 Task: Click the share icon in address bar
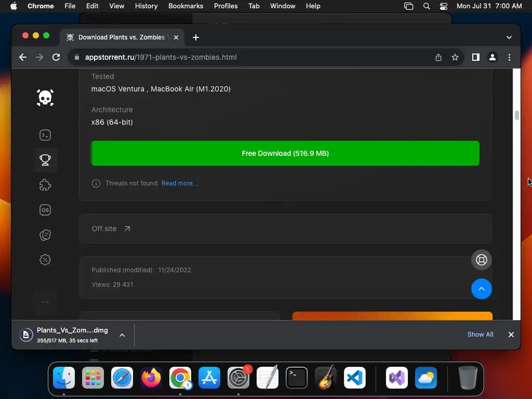coord(438,57)
